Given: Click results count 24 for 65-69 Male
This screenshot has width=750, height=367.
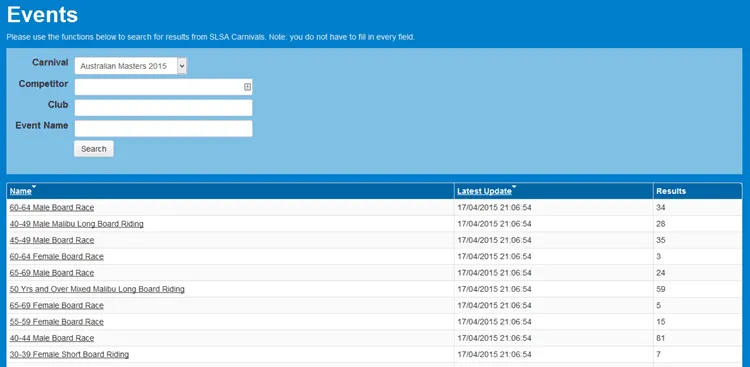Looking at the screenshot, I should pyautogui.click(x=661, y=273).
